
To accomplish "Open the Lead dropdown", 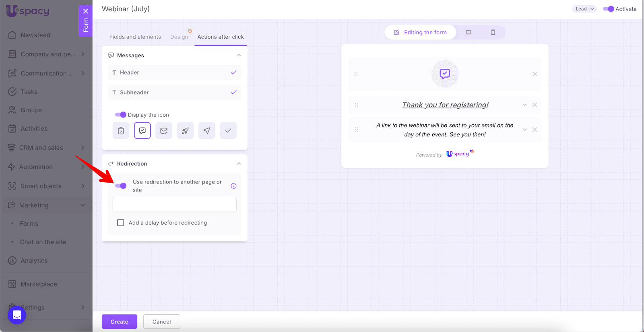I will [x=584, y=9].
